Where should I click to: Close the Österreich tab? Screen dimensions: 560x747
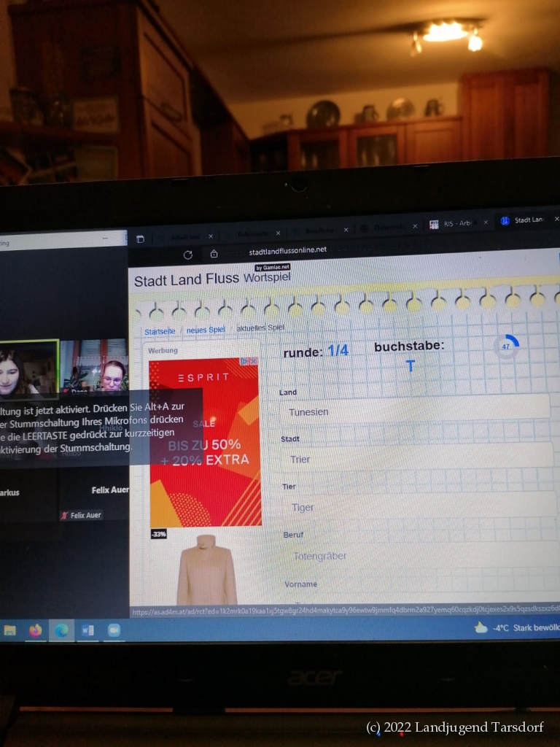point(415,226)
